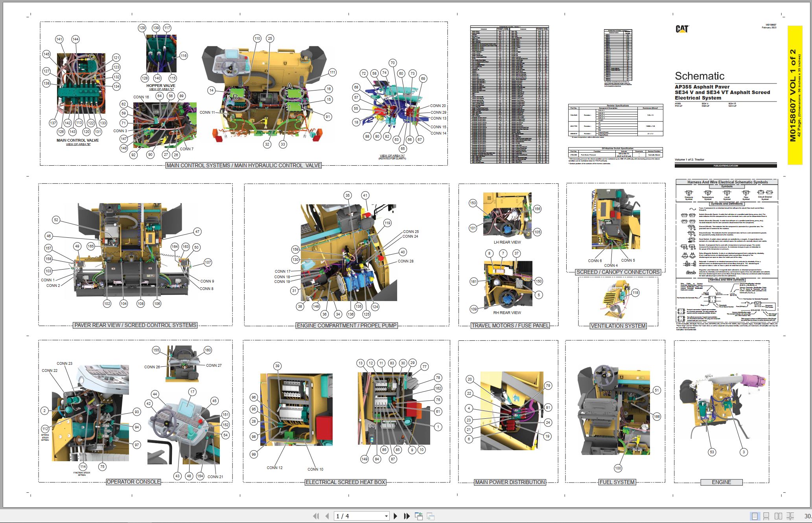Click the PUBLICATIONS.CAT.COM bar
Viewport: 812px width, 523px height.
(x=725, y=166)
